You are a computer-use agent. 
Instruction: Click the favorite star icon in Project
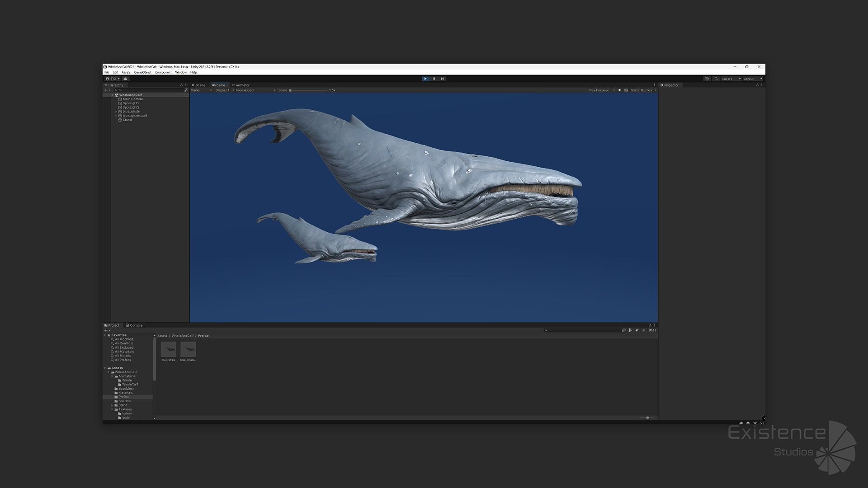pos(644,330)
